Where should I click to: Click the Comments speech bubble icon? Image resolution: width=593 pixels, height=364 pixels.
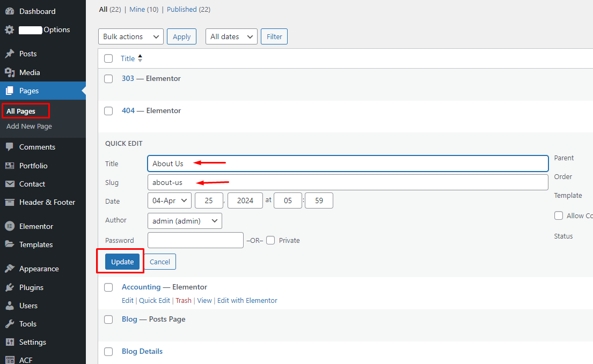coord(10,147)
